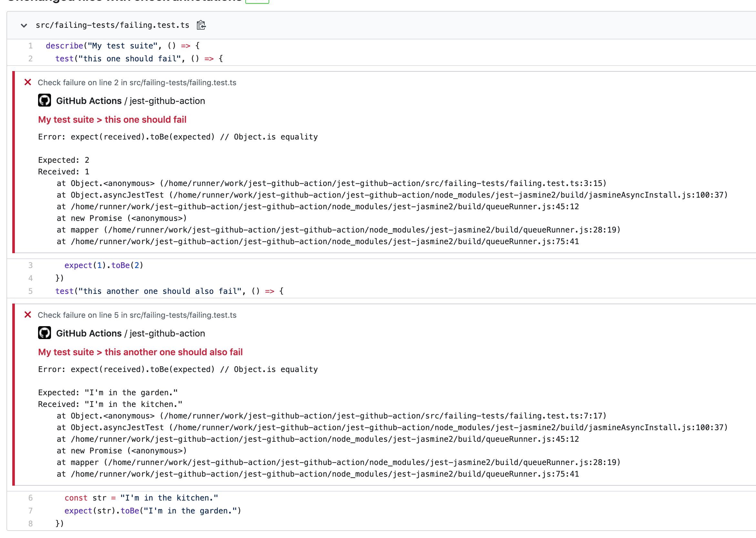Collapse the failing.test.ts file section
The height and width of the screenshot is (538, 756).
pos(24,26)
